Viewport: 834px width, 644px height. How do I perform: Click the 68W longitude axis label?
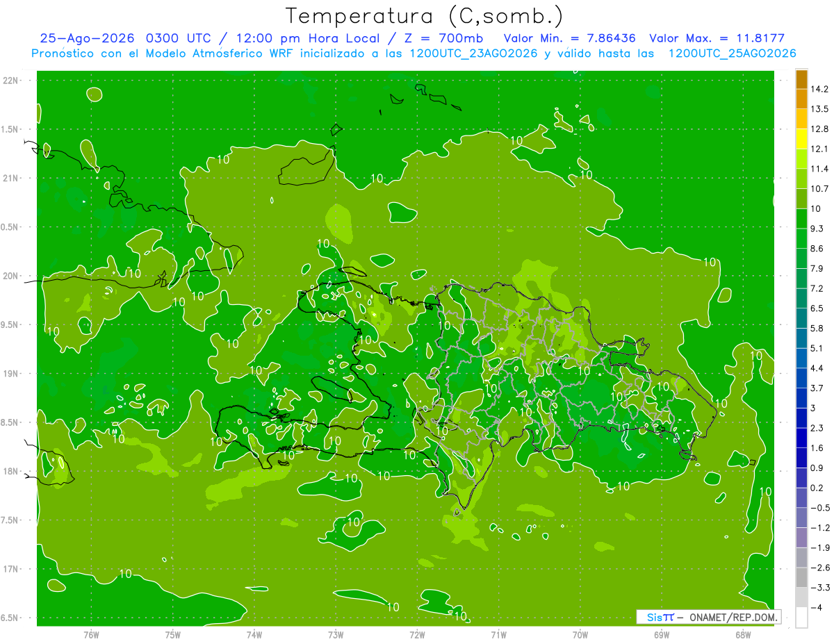(743, 635)
